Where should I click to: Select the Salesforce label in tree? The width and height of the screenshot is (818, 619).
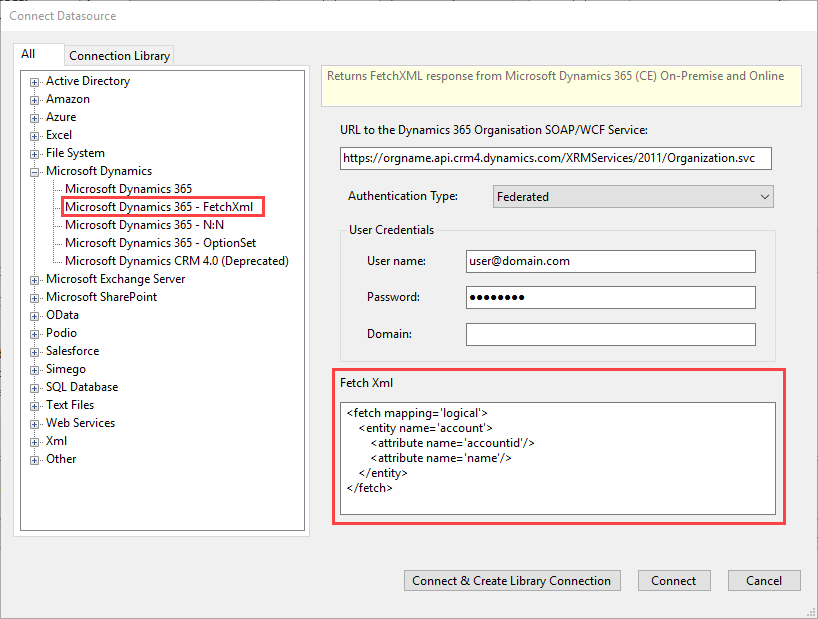[73, 351]
